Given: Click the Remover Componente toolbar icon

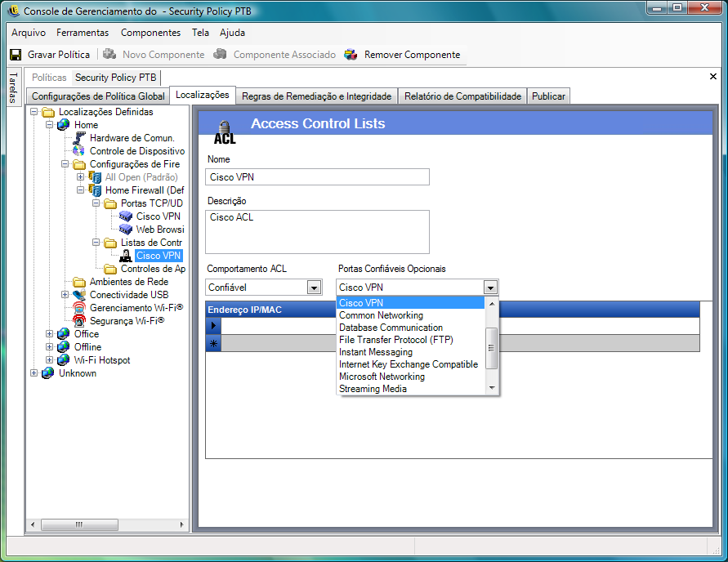Looking at the screenshot, I should 351,55.
